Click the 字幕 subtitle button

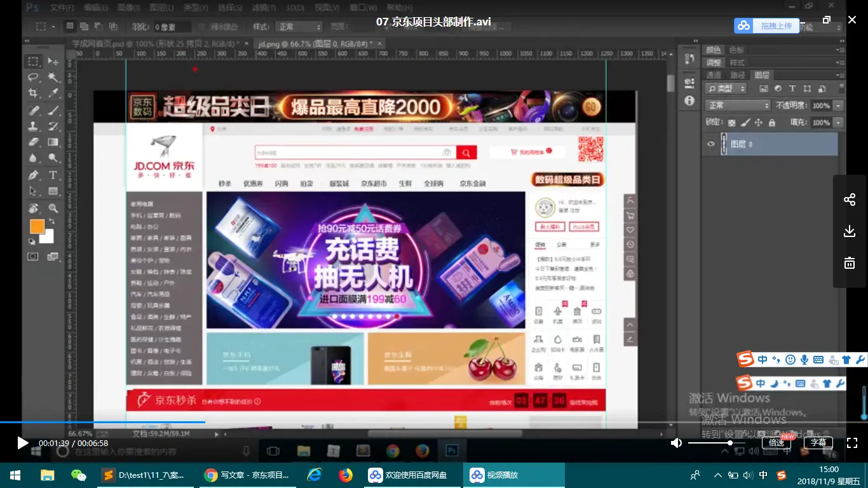click(x=818, y=443)
